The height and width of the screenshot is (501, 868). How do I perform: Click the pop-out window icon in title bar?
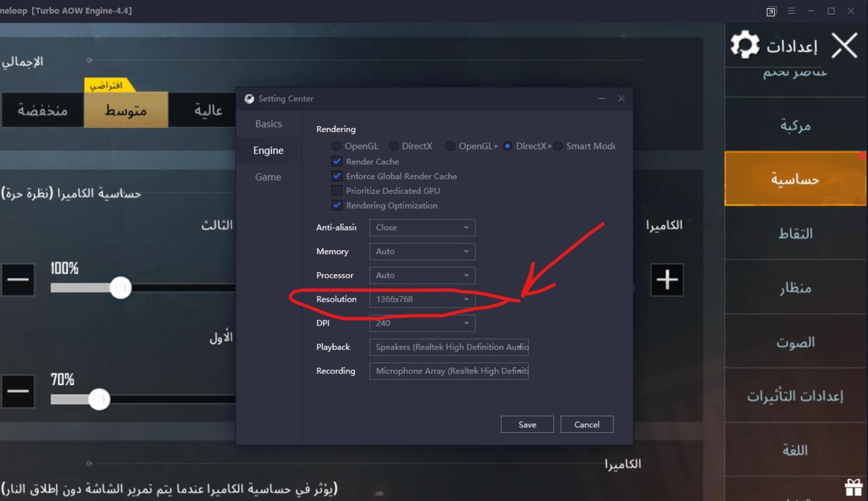coord(771,11)
